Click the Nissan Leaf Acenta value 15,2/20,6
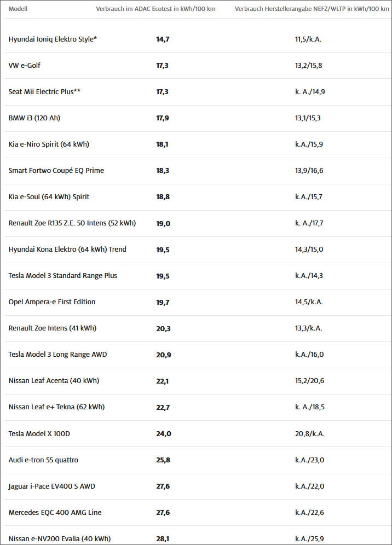The width and height of the screenshot is (392, 545). pyautogui.click(x=309, y=381)
